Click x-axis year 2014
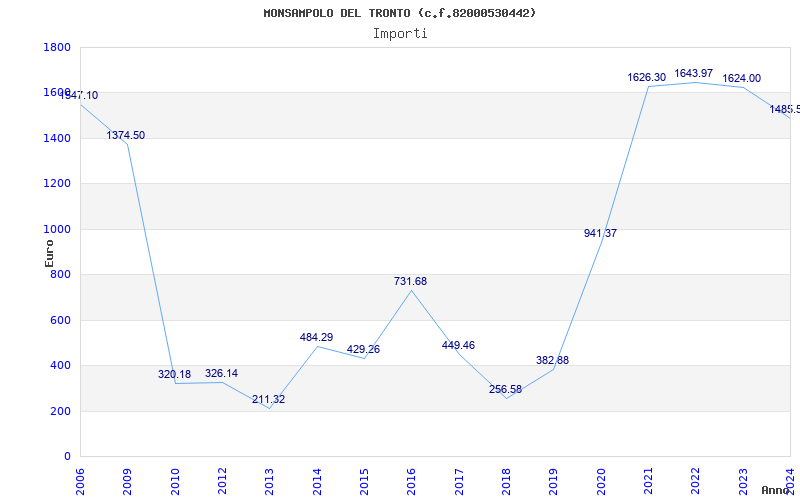The image size is (800, 500). point(317,482)
